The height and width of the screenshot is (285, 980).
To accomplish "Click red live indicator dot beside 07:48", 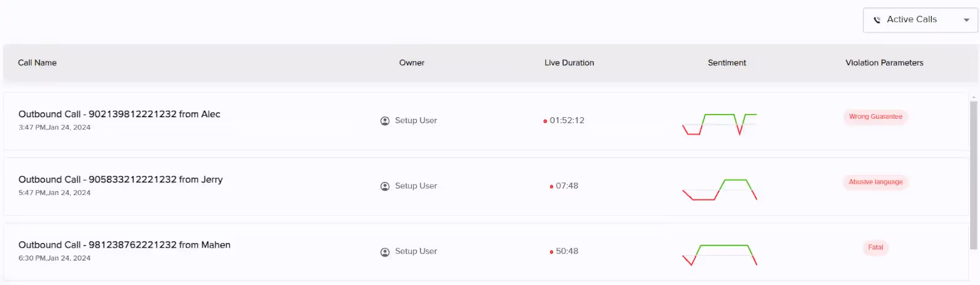I will tap(551, 186).
